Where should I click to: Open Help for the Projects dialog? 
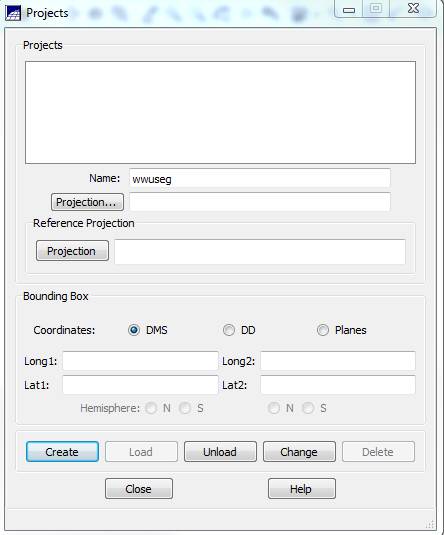click(x=302, y=489)
